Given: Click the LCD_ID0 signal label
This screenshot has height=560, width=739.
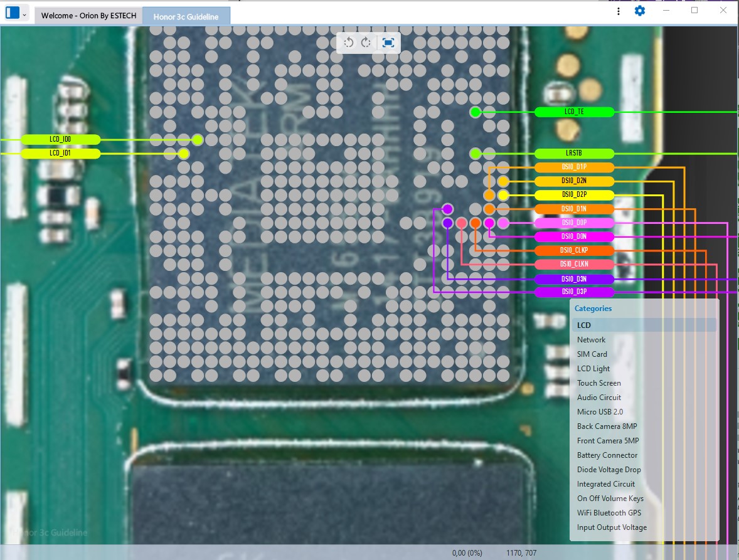Looking at the screenshot, I should click(60, 139).
